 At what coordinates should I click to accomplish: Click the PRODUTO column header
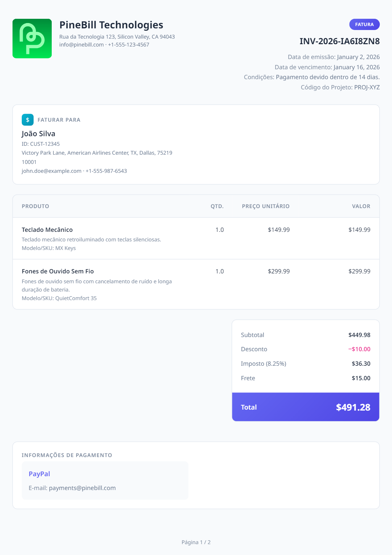(35, 206)
